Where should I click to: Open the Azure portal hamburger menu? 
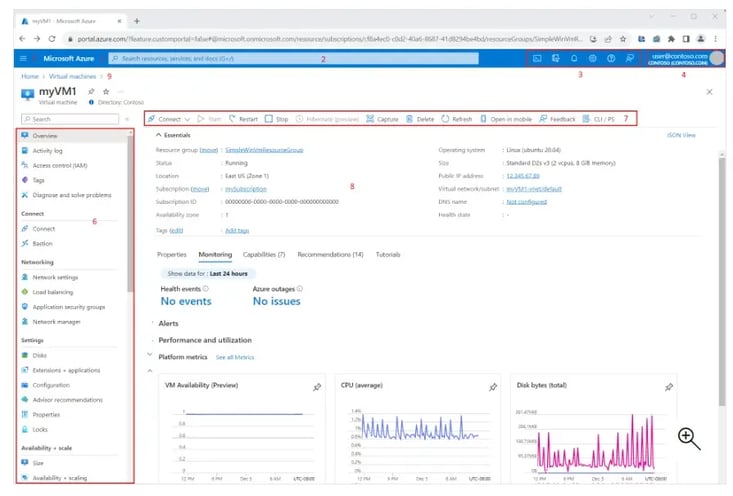[23, 58]
